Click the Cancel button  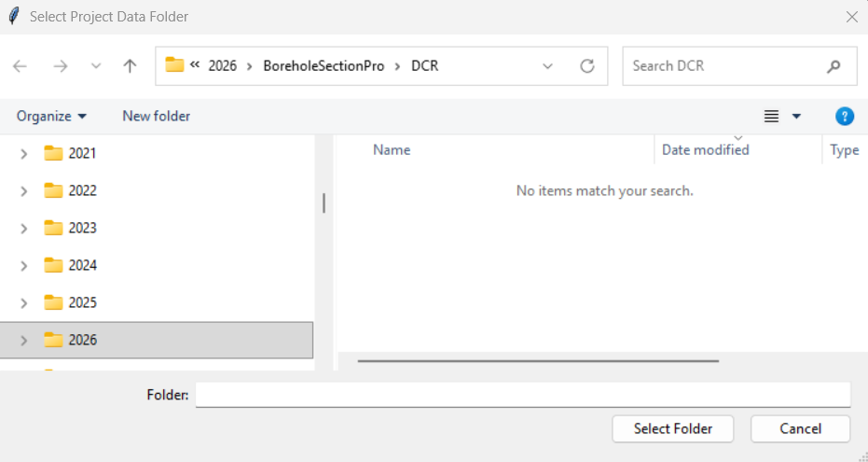800,428
